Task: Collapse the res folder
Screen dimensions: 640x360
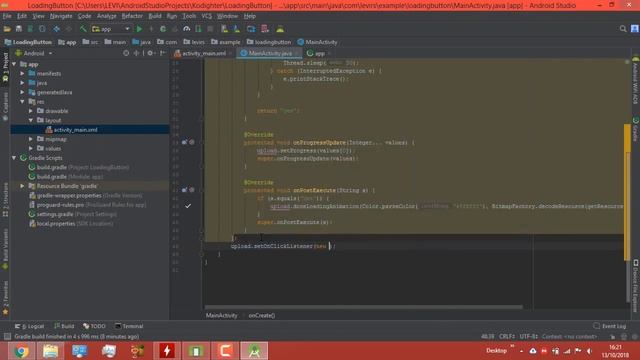Action: tap(22, 102)
